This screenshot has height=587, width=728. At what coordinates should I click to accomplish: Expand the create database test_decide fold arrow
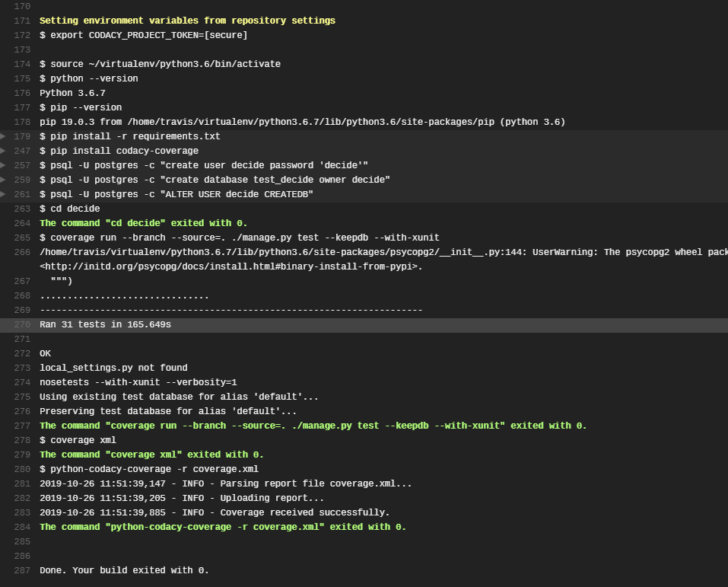3,180
